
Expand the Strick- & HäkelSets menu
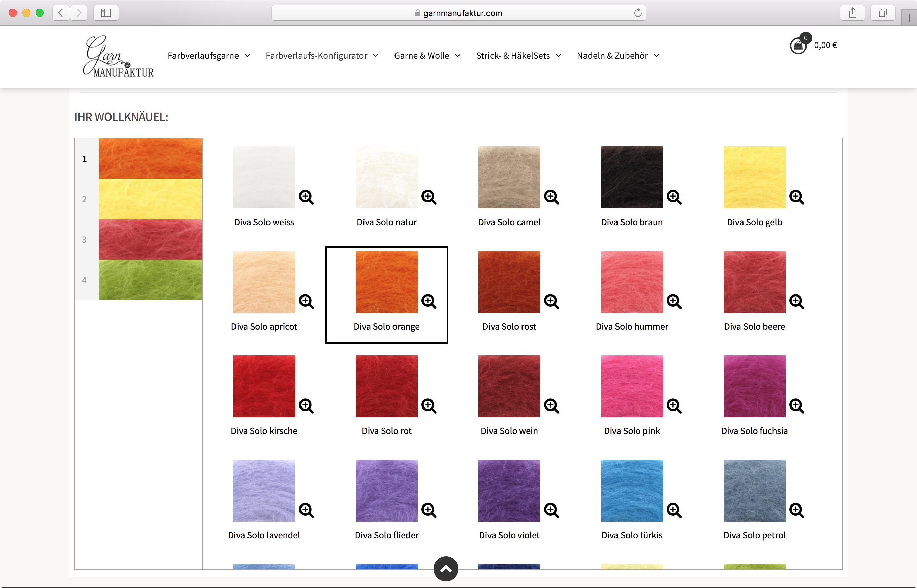519,56
